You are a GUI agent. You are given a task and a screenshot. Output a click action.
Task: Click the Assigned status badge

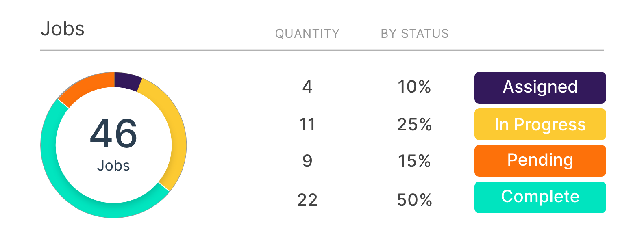pos(540,88)
